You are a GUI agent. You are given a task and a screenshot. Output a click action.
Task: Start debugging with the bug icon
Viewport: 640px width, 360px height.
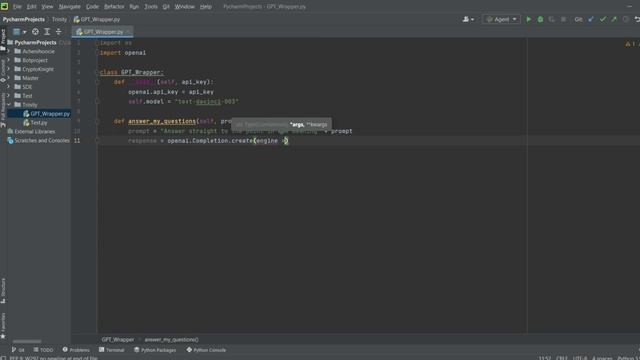(x=540, y=19)
